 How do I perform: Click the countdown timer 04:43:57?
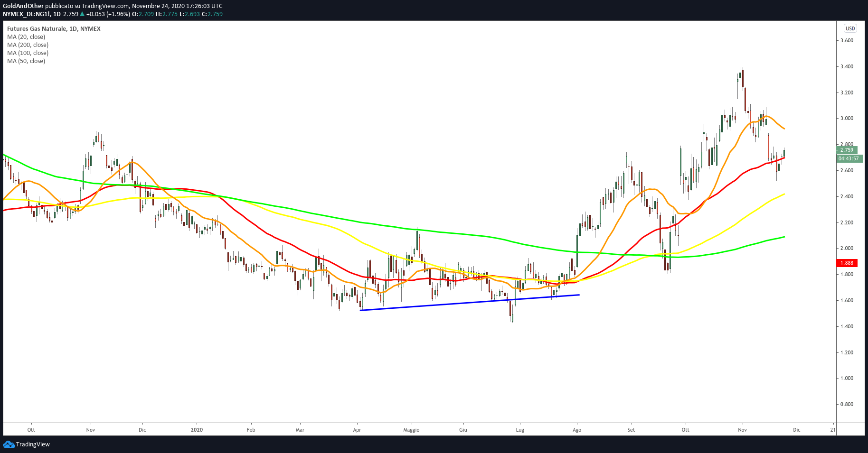tap(849, 158)
